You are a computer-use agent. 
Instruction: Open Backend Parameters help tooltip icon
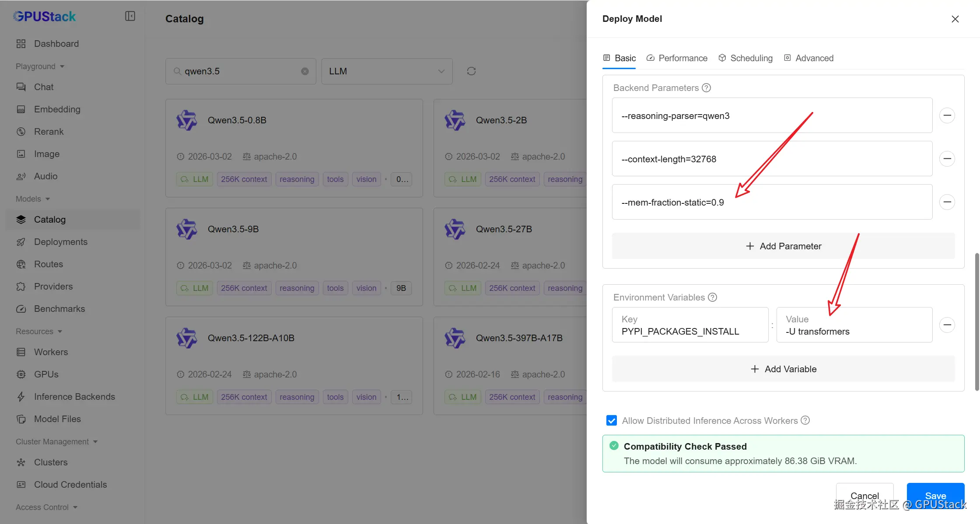706,88
